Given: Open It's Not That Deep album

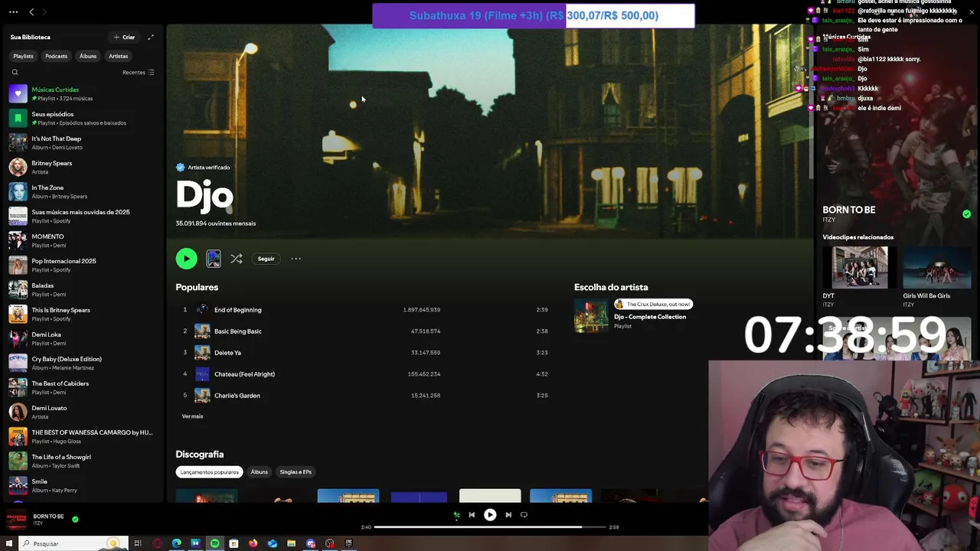Looking at the screenshot, I should tap(82, 142).
